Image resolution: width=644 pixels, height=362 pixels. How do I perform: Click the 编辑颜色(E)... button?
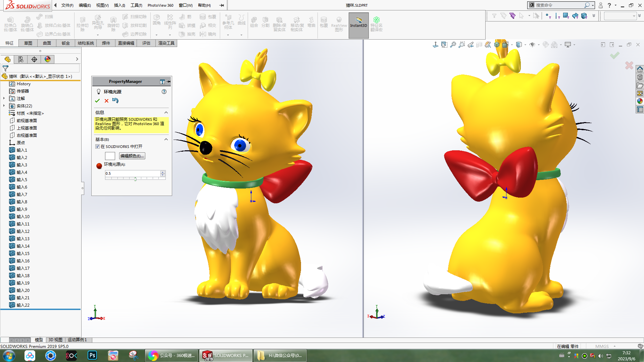pyautogui.click(x=132, y=156)
